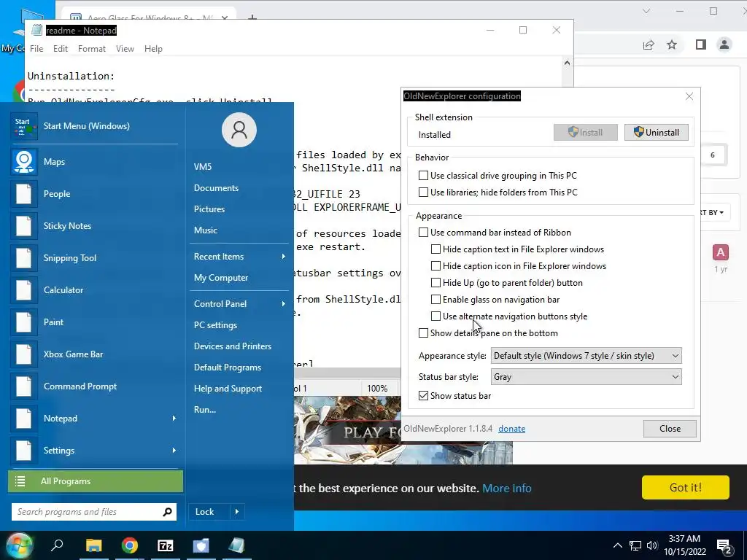Image resolution: width=747 pixels, height=560 pixels.
Task: Open 7-Zip from the taskbar
Action: click(x=166, y=545)
